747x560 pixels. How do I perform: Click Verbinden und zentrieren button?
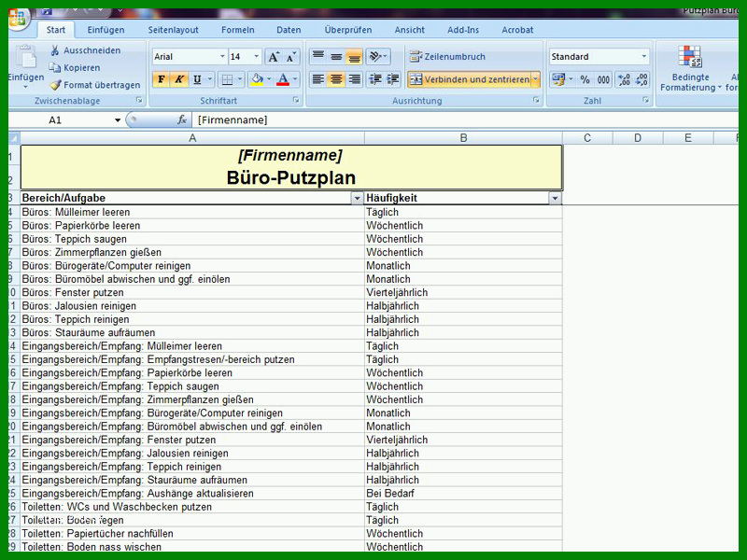470,79
